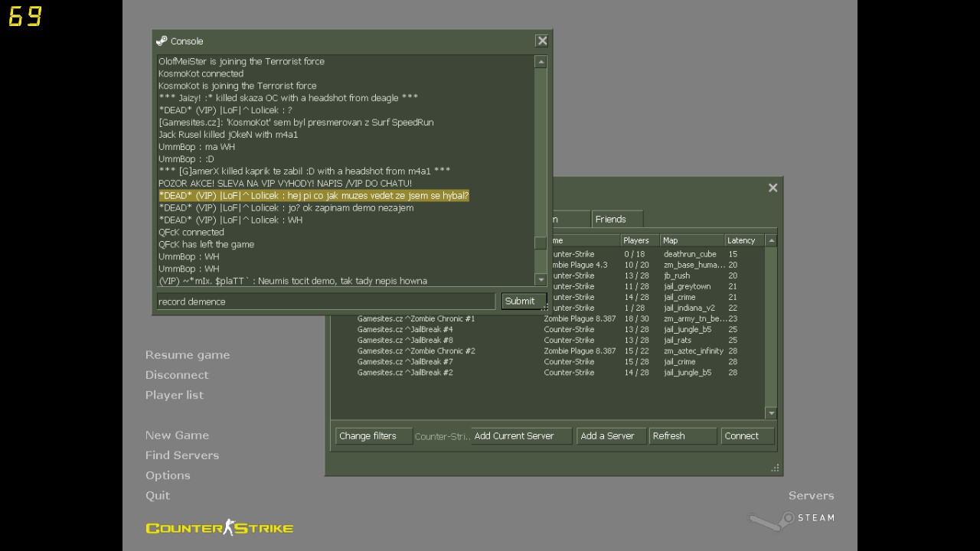Select Resume game in main menu
This screenshot has height=551, width=980.
click(188, 355)
